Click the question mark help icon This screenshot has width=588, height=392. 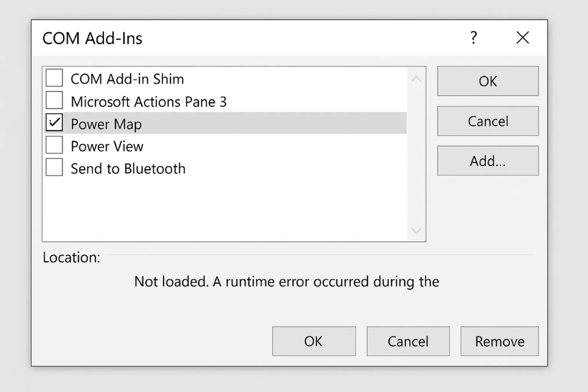point(473,38)
